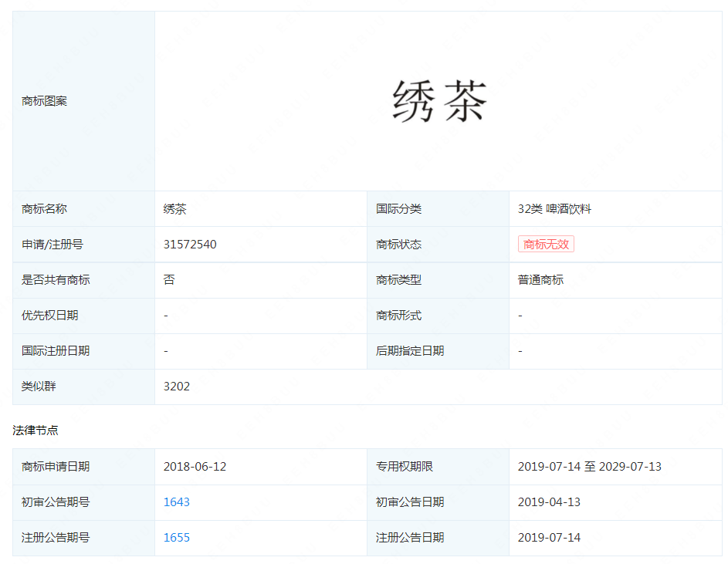728x564 pixels.
Task: Select the period 2019-07-14 至 2029-07-13
Action: click(x=590, y=467)
